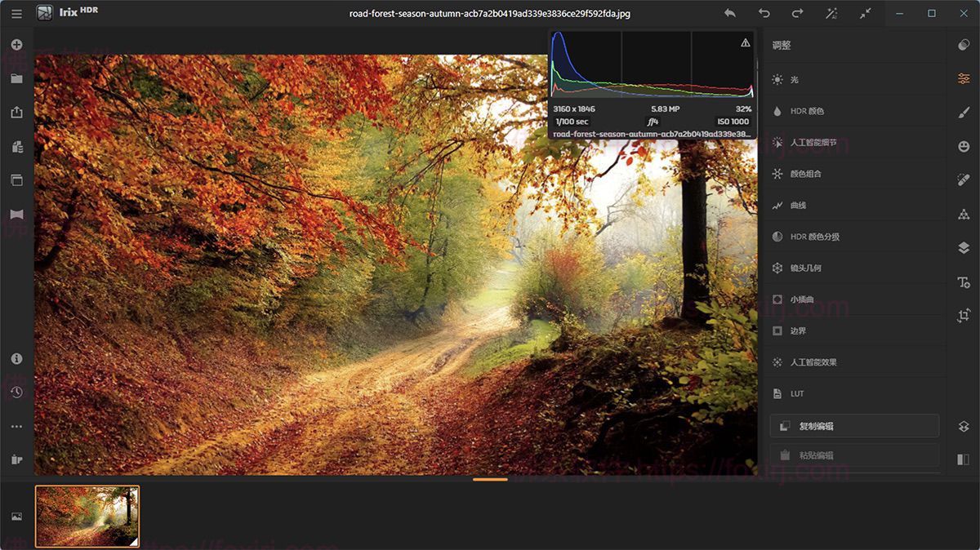Expand the LUT section
The height and width of the screenshot is (550, 980).
click(789, 393)
